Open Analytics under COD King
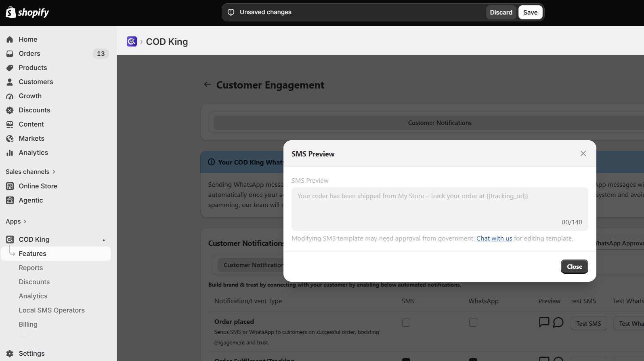This screenshot has width=644, height=361. [x=33, y=296]
